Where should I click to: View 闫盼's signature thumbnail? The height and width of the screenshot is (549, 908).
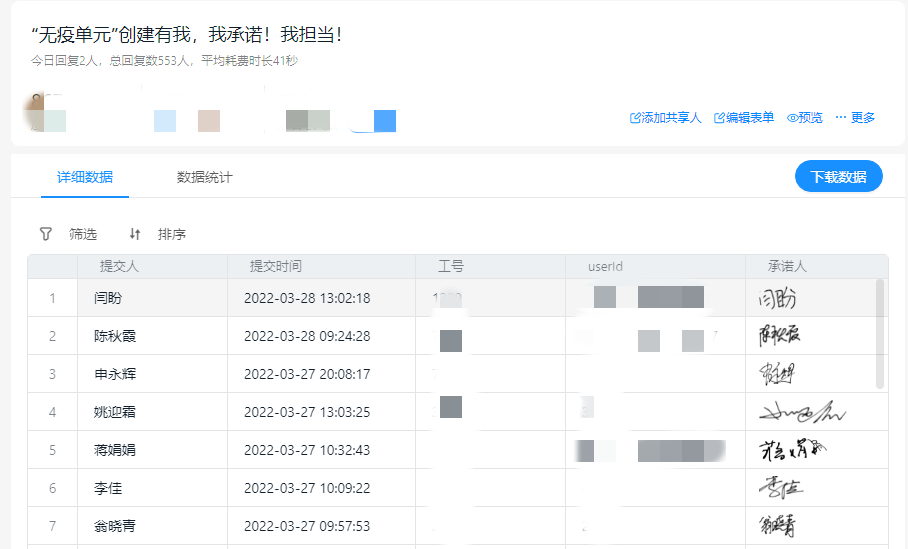click(777, 298)
